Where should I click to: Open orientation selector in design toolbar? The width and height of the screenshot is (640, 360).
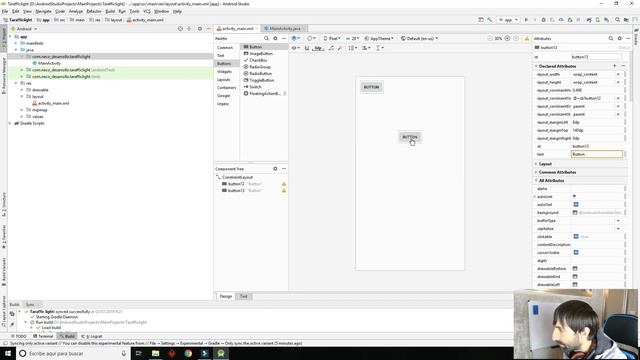point(311,38)
